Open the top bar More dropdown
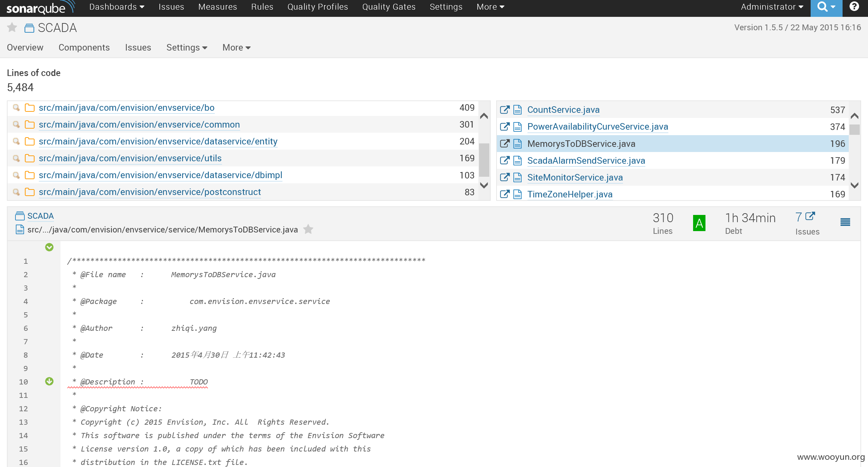 click(x=490, y=7)
